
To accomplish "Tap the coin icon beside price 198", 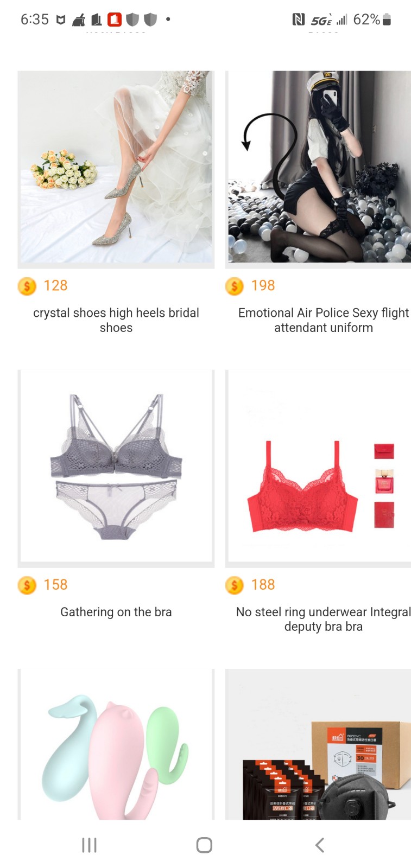I will [x=234, y=286].
